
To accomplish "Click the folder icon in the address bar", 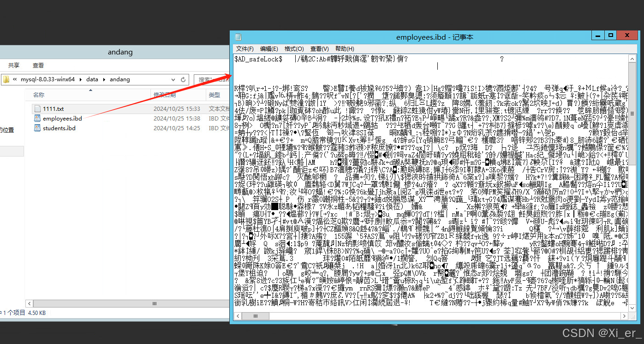I will [6, 79].
